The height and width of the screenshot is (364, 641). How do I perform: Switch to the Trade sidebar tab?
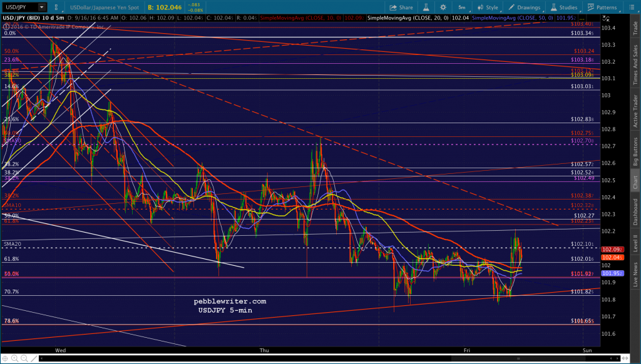coord(635,28)
